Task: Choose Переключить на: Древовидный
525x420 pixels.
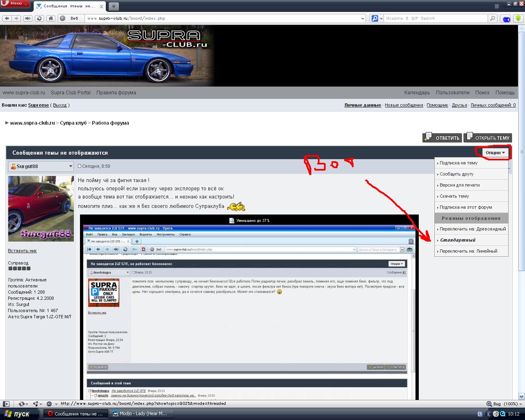Action: [x=472, y=229]
